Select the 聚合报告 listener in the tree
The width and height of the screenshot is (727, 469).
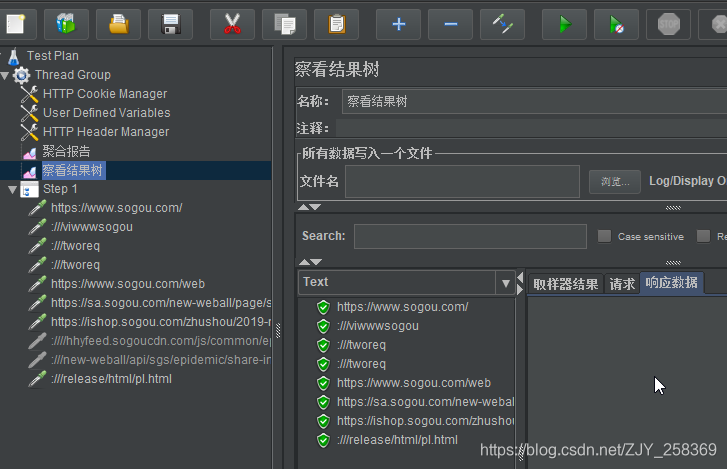click(66, 151)
